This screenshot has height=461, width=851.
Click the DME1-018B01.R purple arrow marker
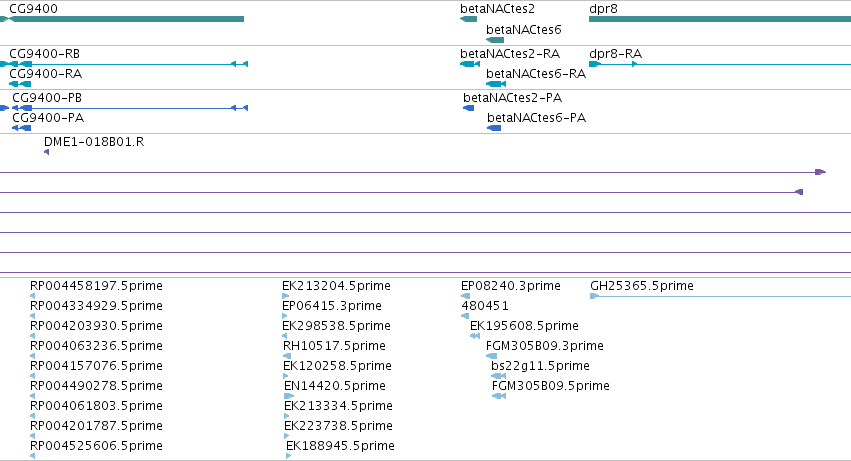pyautogui.click(x=47, y=152)
